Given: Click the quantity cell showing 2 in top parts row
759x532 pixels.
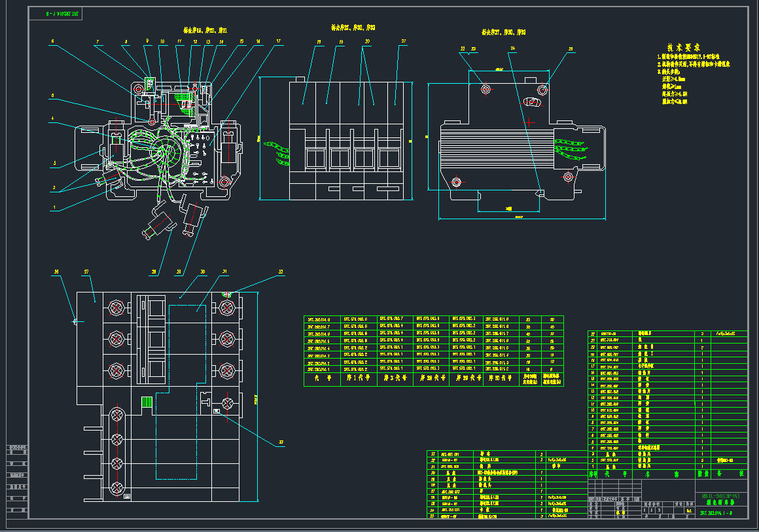Looking at the screenshot, I should click(x=701, y=334).
